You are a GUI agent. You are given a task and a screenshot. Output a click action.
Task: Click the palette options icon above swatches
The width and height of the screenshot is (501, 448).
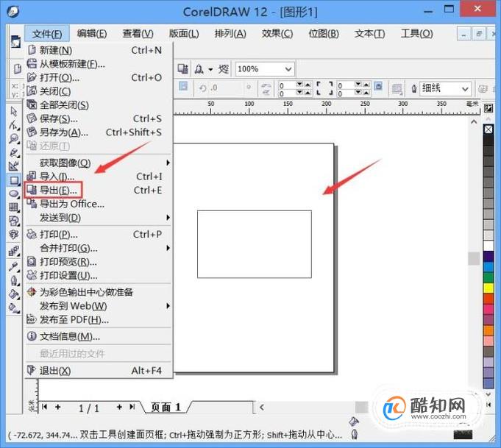point(488,108)
